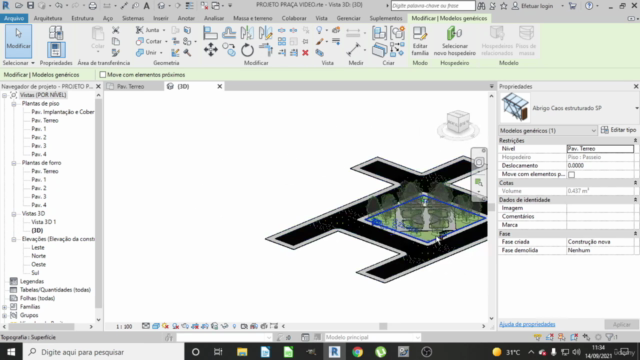The width and height of the screenshot is (640, 360).
Task: Click the 'Editar tipo' button
Action: pos(619,130)
